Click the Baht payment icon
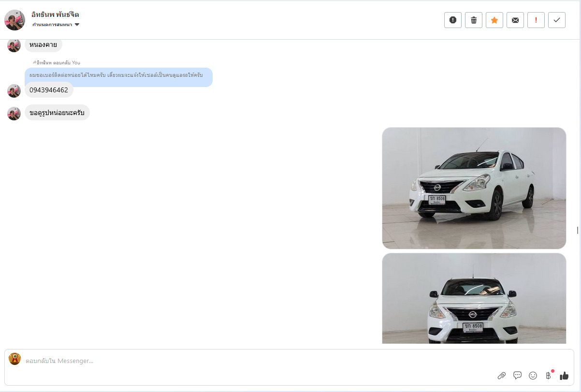The width and height of the screenshot is (581, 392). pos(548,376)
